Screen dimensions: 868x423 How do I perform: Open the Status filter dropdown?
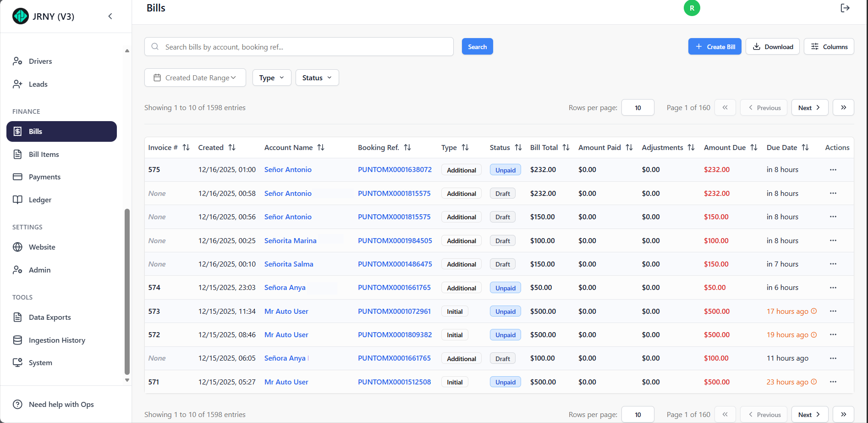point(317,78)
